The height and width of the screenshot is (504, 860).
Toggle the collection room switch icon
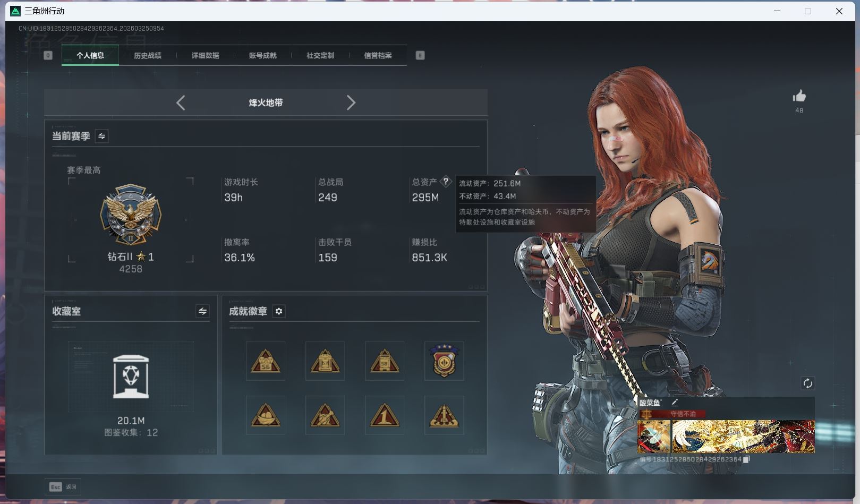pos(202,311)
